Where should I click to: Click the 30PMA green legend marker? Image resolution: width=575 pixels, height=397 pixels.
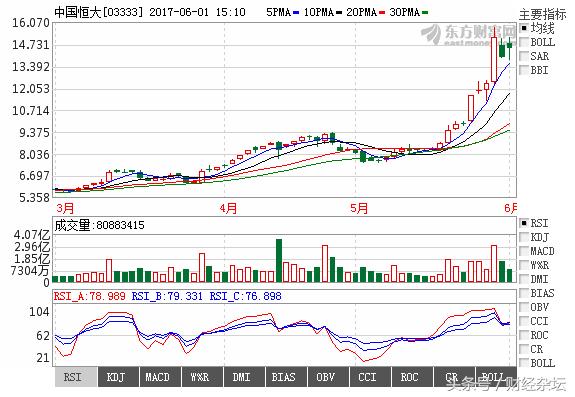click(x=425, y=13)
